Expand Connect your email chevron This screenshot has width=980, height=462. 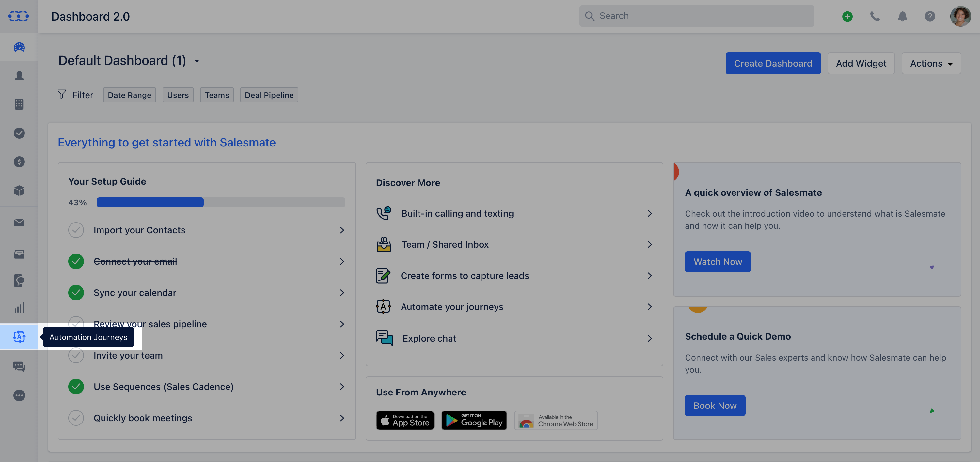coord(342,261)
